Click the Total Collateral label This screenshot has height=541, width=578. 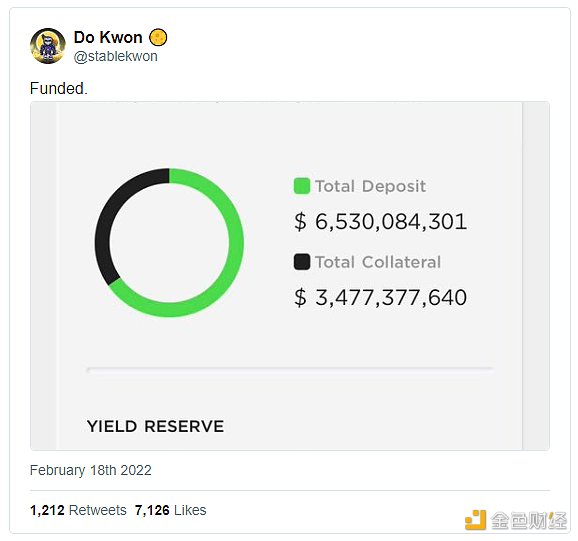[378, 262]
